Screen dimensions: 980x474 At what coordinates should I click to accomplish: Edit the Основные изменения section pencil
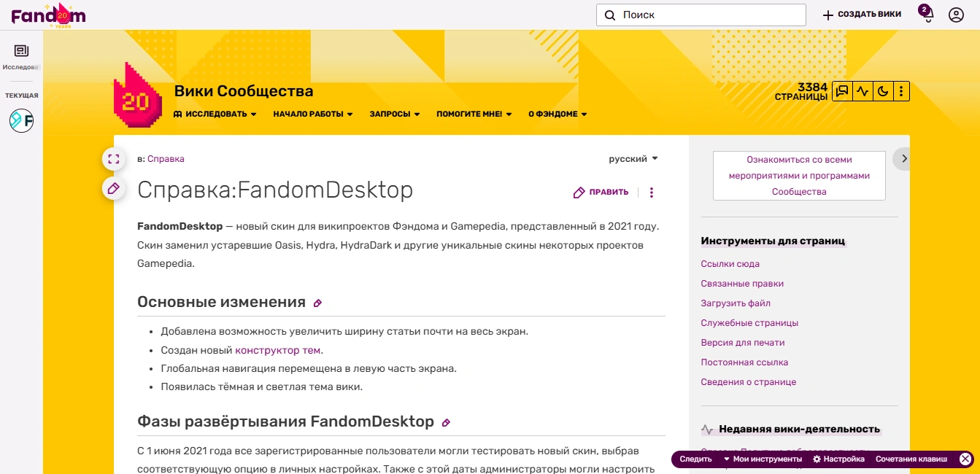317,303
